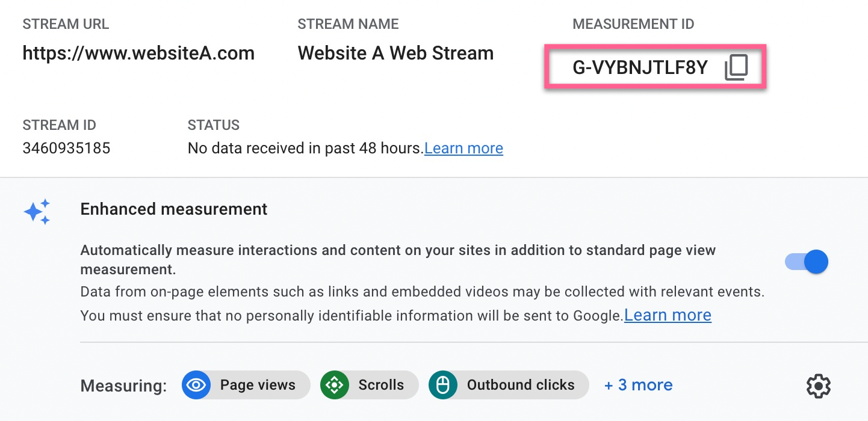The image size is (868, 421).
Task: Click the https://www.websiteA.com stream URL
Action: [138, 53]
